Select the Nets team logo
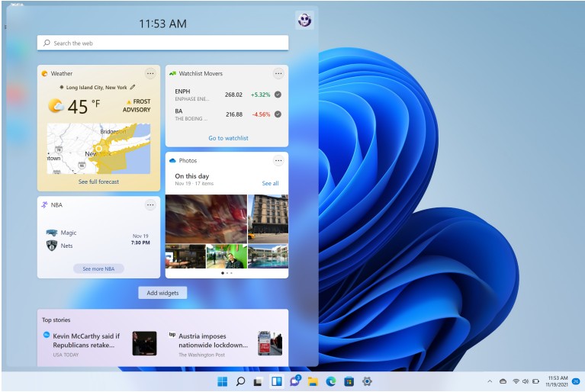This screenshot has height=392, width=585. click(52, 246)
